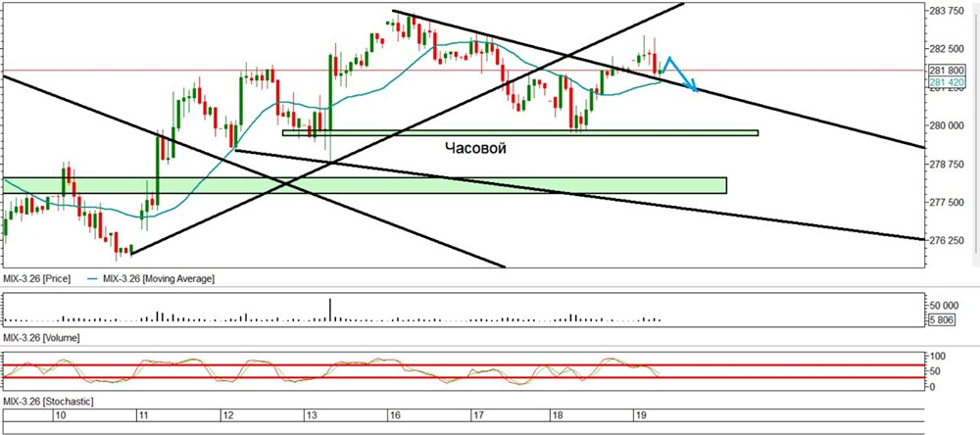Select date 18 on the time axis
980x435 pixels.
[x=558, y=415]
